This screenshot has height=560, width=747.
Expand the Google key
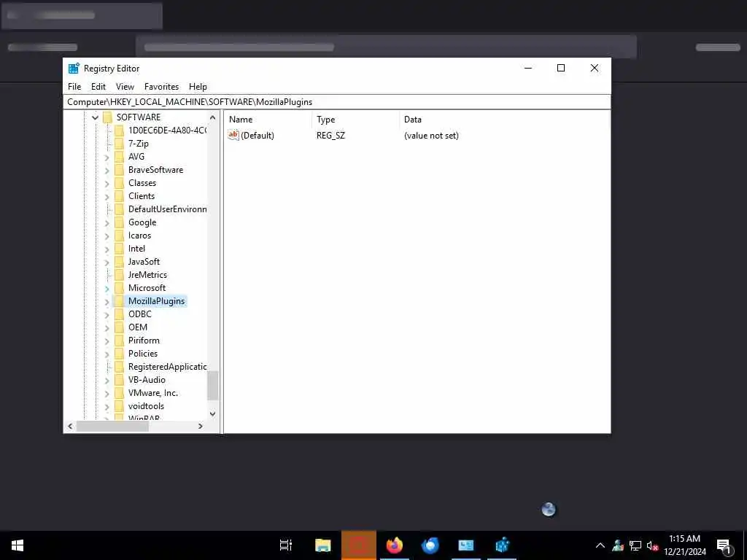click(x=107, y=223)
